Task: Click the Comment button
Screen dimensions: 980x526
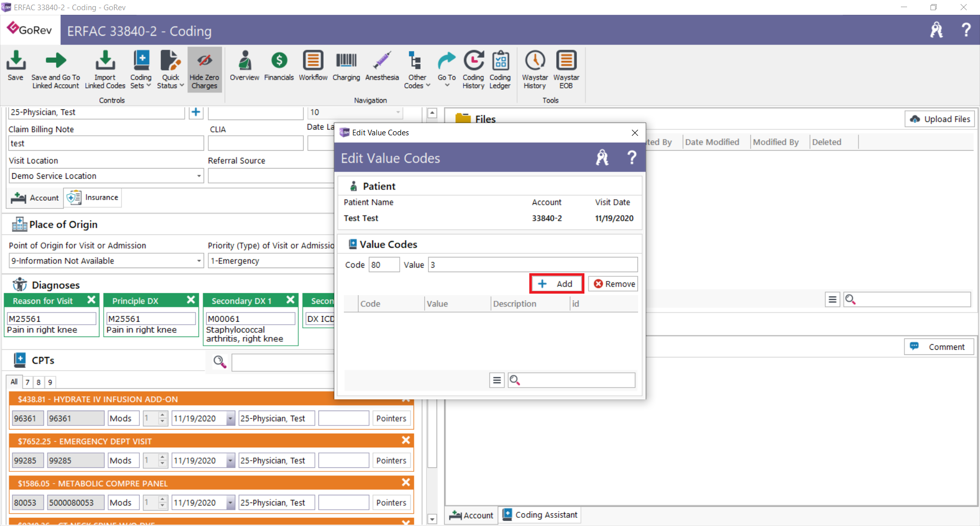Action: click(939, 347)
